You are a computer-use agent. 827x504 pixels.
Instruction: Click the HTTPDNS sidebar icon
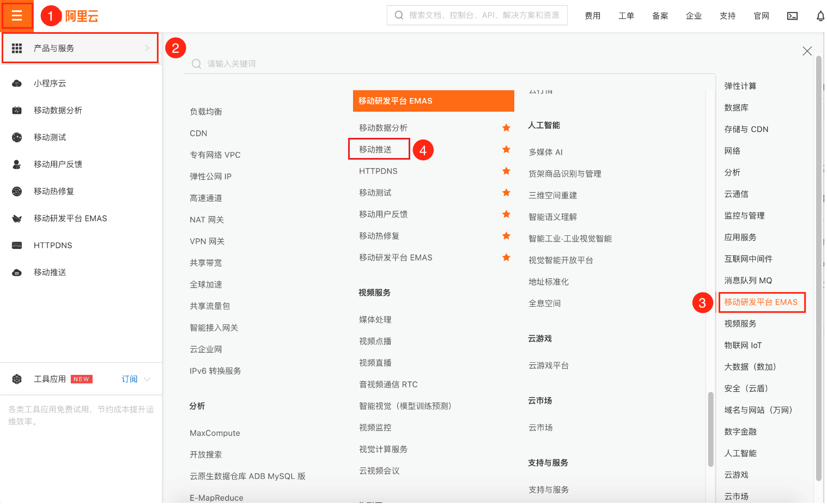(x=17, y=245)
